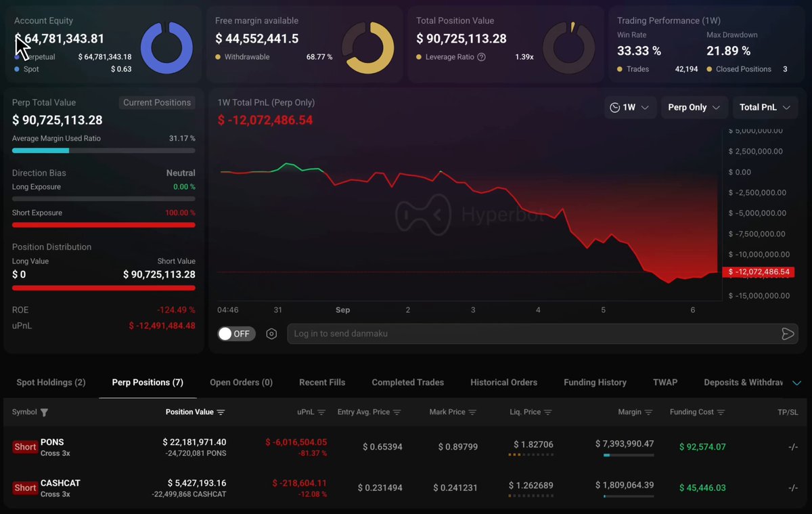Click the Symbol column filter funnel icon

click(44, 412)
